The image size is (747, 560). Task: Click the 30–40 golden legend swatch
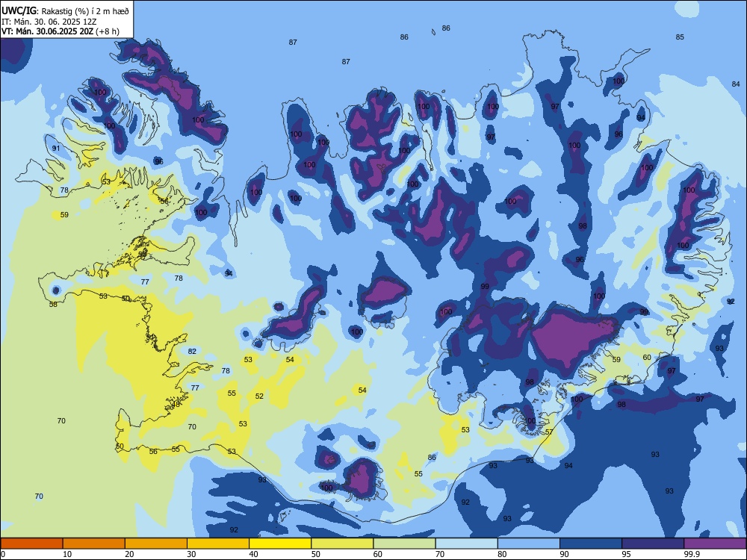tap(218, 544)
